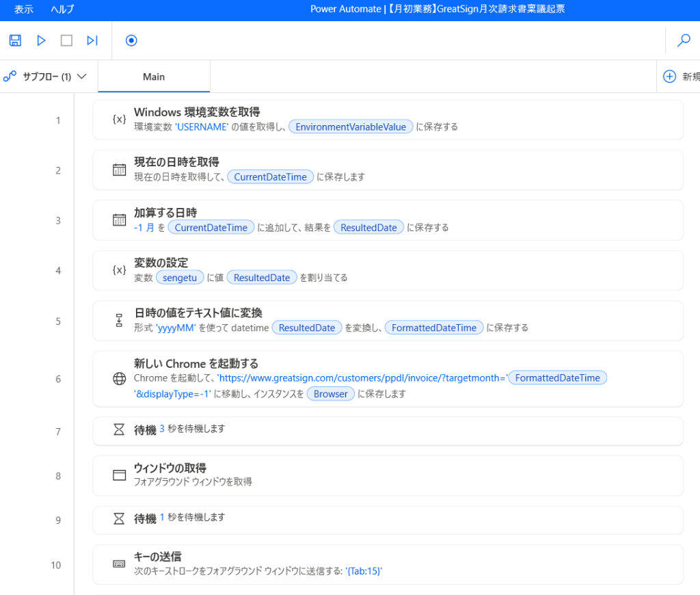Click keyboard icon of キーの送信 action
The height and width of the screenshot is (595, 700).
click(119, 564)
